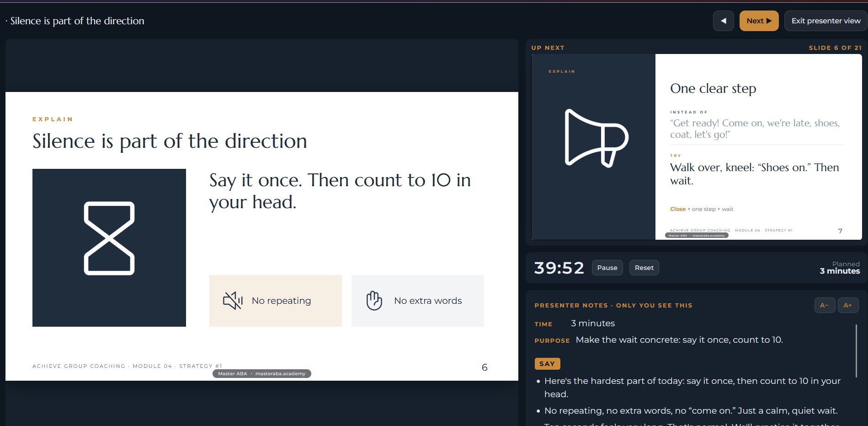Click the PURPOSE line in presenter notes
This screenshot has width=868, height=426.
[x=659, y=340]
